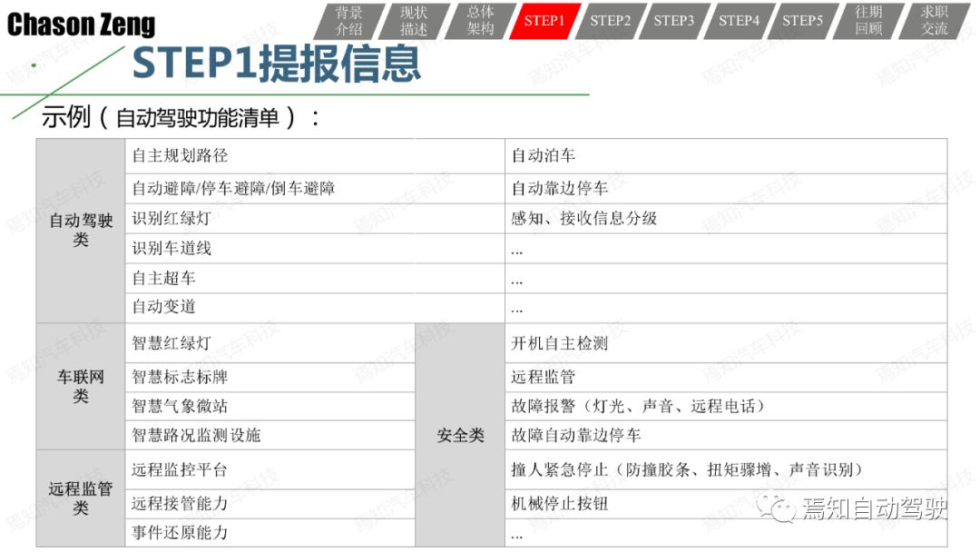Select the 识别车道线 row
Screen dimensions: 980x552
pos(314,248)
